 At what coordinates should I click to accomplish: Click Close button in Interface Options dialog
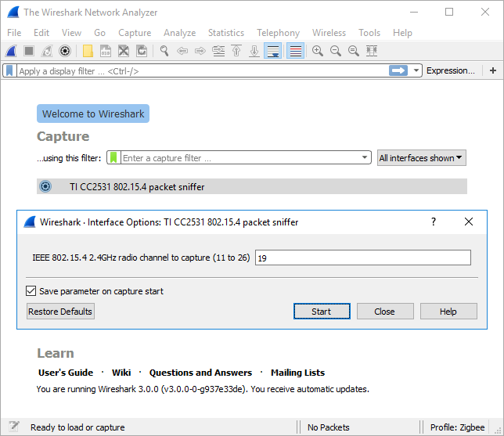[385, 312]
